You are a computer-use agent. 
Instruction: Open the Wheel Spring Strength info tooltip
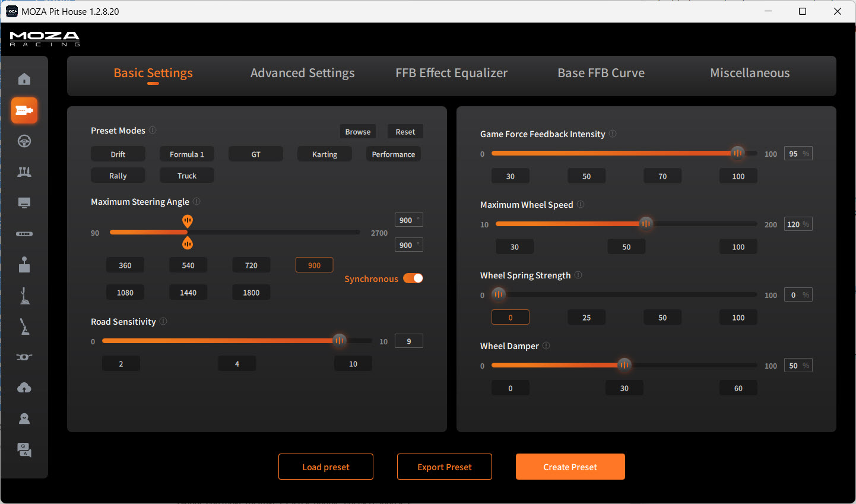tap(579, 275)
